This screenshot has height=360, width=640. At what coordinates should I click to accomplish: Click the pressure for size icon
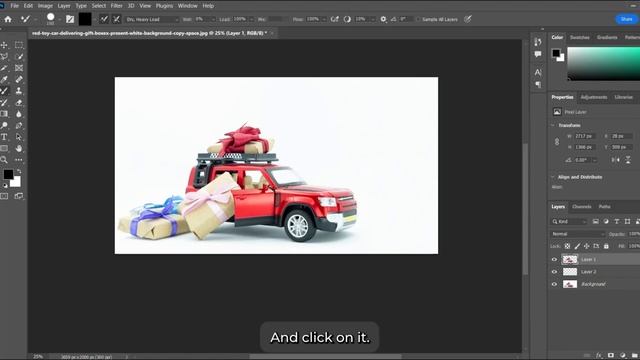467,19
